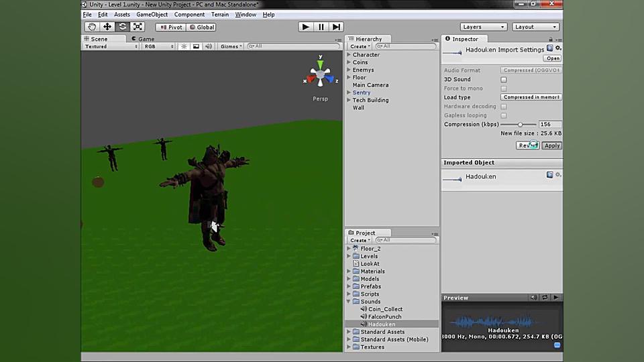This screenshot has height=362, width=644.
Task: Toggle Hardware decoding checkbox
Action: tap(504, 107)
